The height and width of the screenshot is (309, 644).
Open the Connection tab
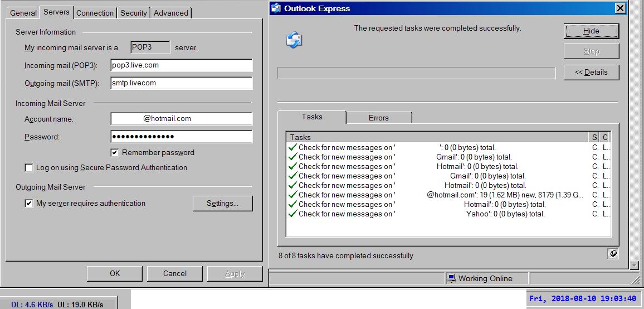[x=95, y=13]
